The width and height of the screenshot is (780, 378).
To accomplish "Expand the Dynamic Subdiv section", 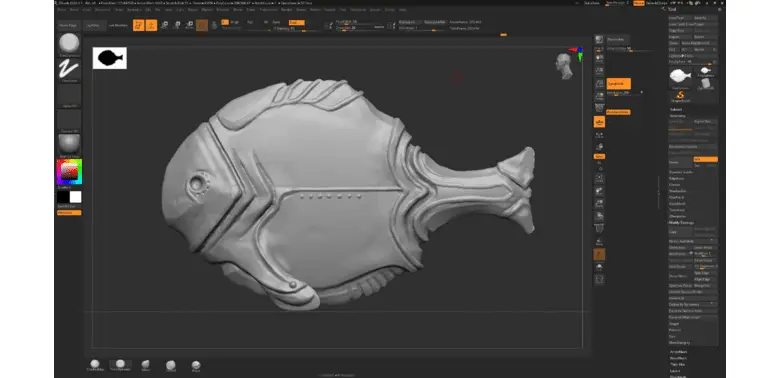I will point(681,172).
